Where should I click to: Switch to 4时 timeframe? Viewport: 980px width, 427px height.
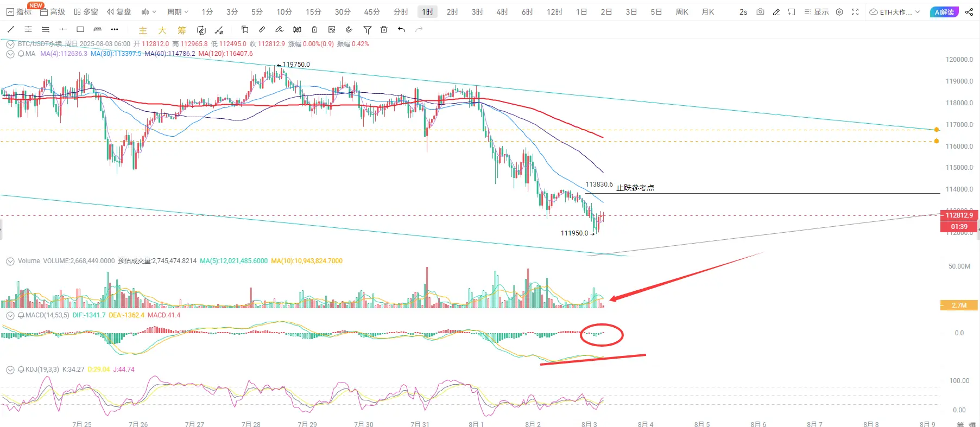click(502, 12)
